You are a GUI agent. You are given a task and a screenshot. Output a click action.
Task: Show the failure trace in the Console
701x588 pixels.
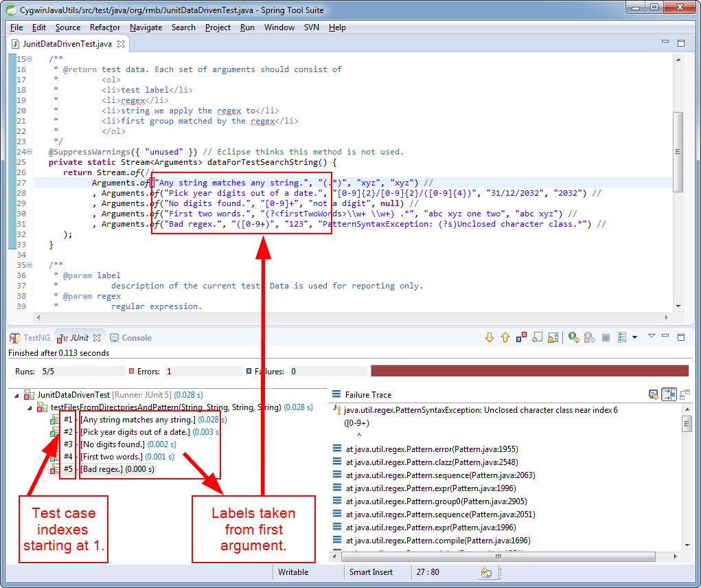point(654,394)
